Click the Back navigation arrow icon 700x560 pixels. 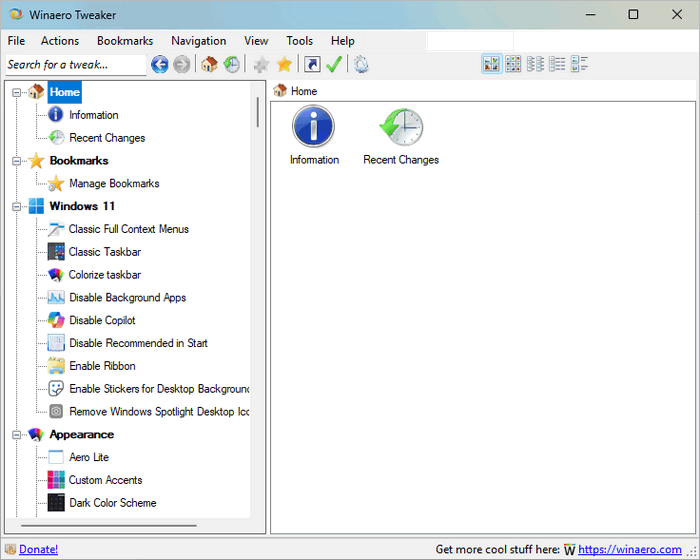point(159,64)
